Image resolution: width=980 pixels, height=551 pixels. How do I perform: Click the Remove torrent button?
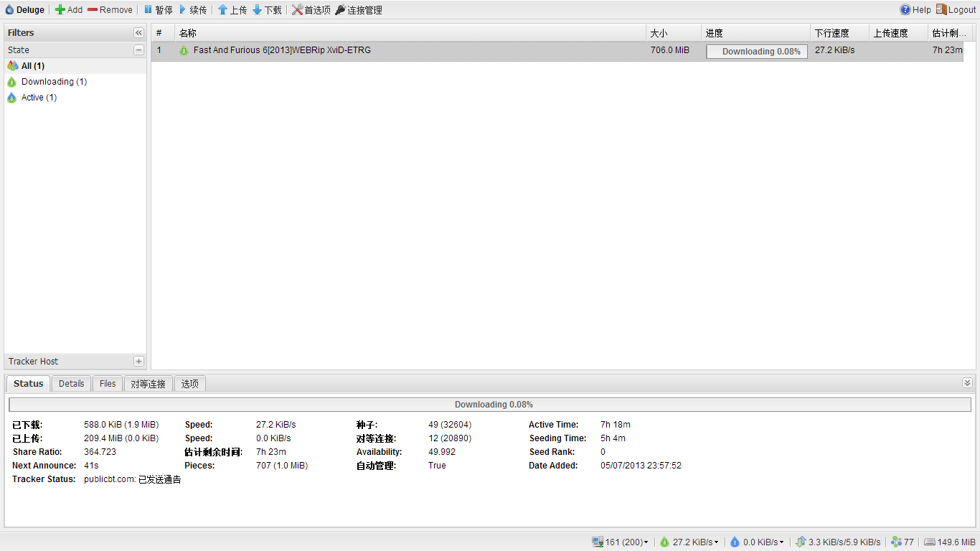click(x=110, y=10)
